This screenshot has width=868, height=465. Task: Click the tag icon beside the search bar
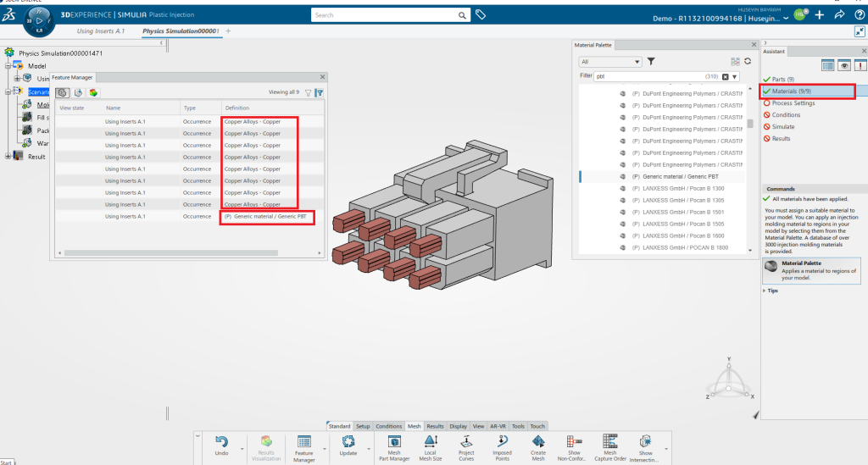point(480,15)
